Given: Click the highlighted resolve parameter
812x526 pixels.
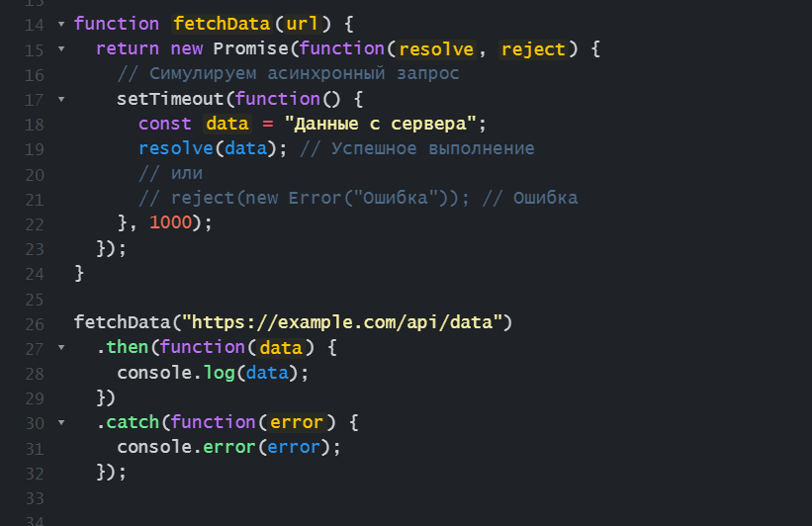Looking at the screenshot, I should point(436,48).
